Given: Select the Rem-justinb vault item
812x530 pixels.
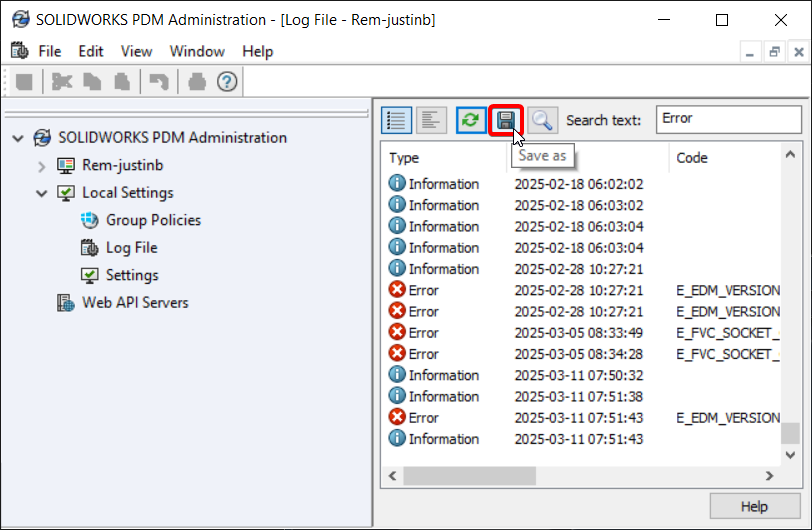Looking at the screenshot, I should pyautogui.click(x=123, y=165).
